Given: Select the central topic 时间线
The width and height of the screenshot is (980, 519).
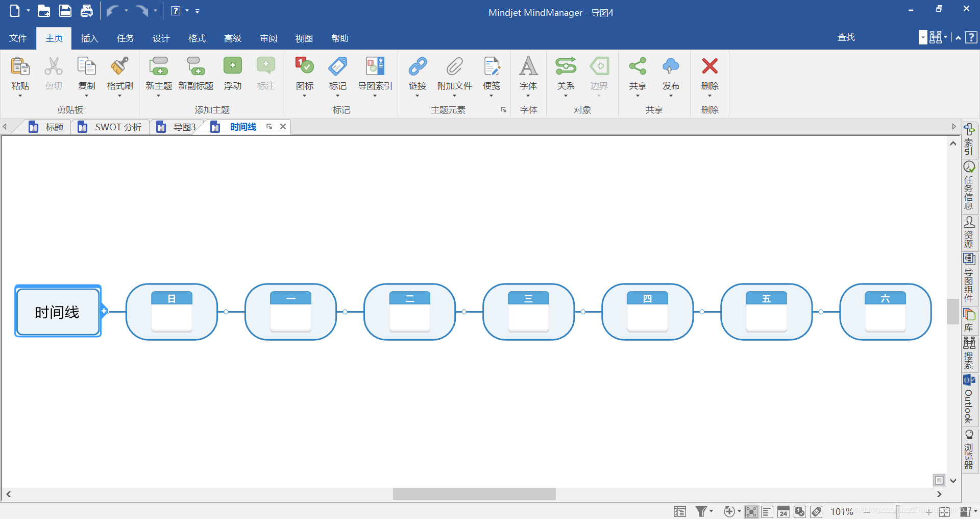Looking at the screenshot, I should 58,312.
